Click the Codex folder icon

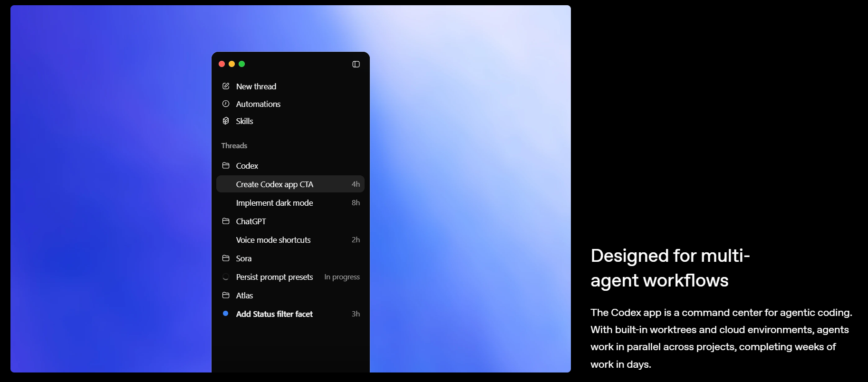coord(226,165)
